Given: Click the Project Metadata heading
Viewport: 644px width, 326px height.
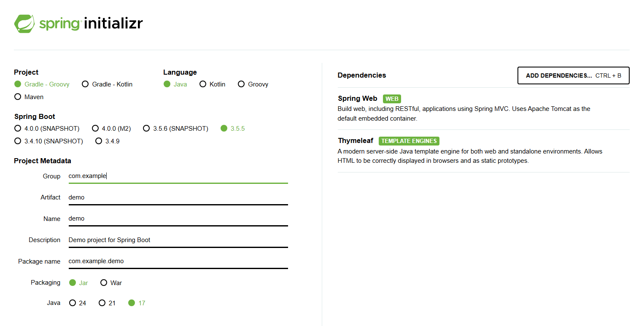Looking at the screenshot, I should 43,161.
